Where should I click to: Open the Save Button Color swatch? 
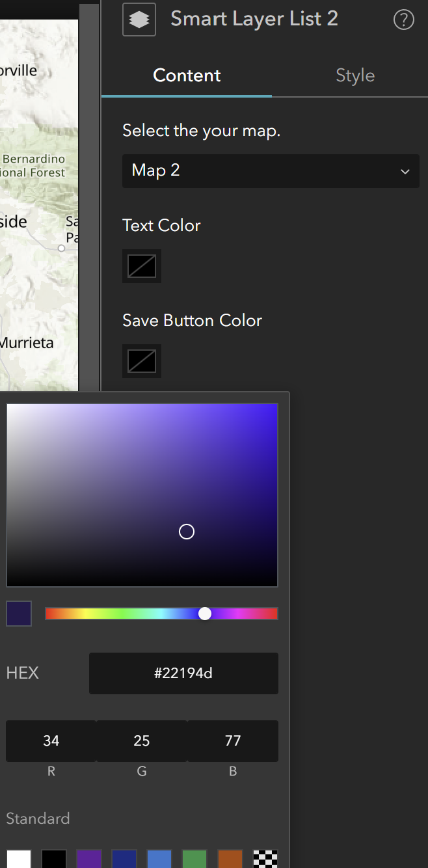(x=142, y=361)
